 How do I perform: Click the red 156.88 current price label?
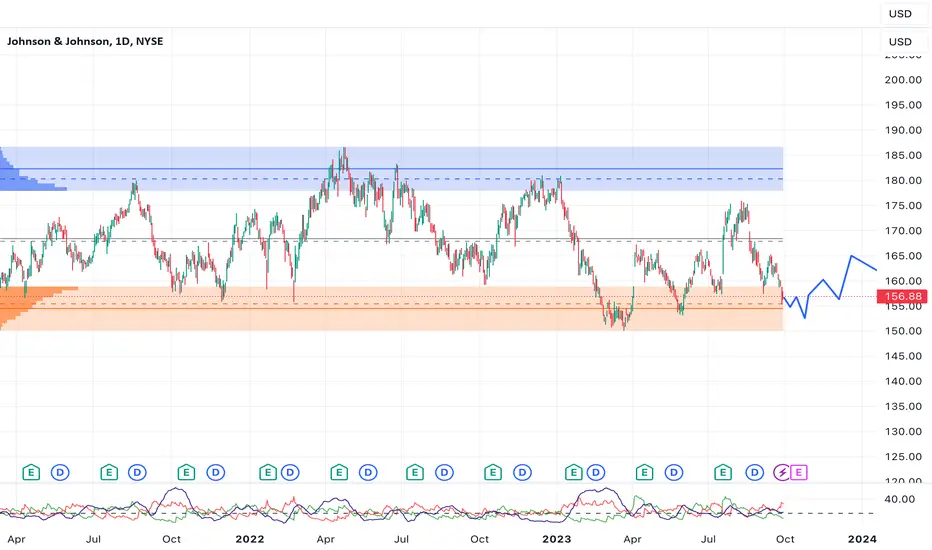click(x=903, y=296)
